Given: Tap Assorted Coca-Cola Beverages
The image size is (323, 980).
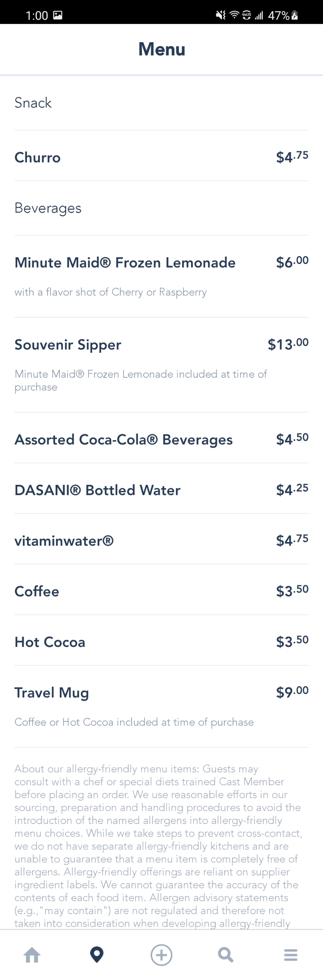Looking at the screenshot, I should pyautogui.click(x=124, y=440).
